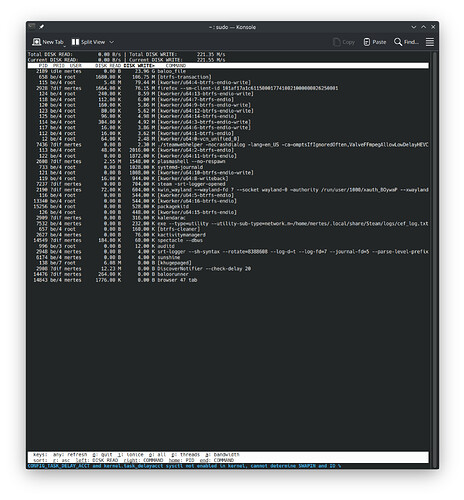
Task: Click the kactivitymanagerd process row
Action: [x=228, y=235]
